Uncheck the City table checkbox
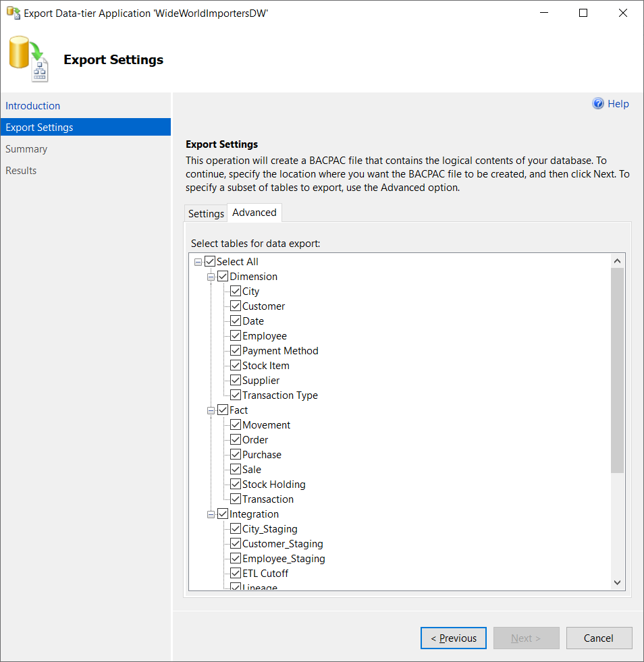 (x=236, y=291)
